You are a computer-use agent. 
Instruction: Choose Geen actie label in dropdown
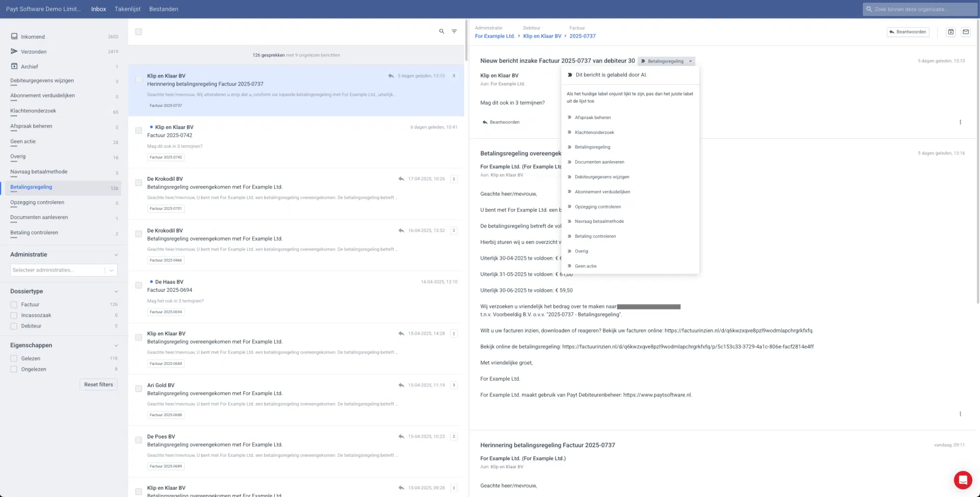[585, 266]
